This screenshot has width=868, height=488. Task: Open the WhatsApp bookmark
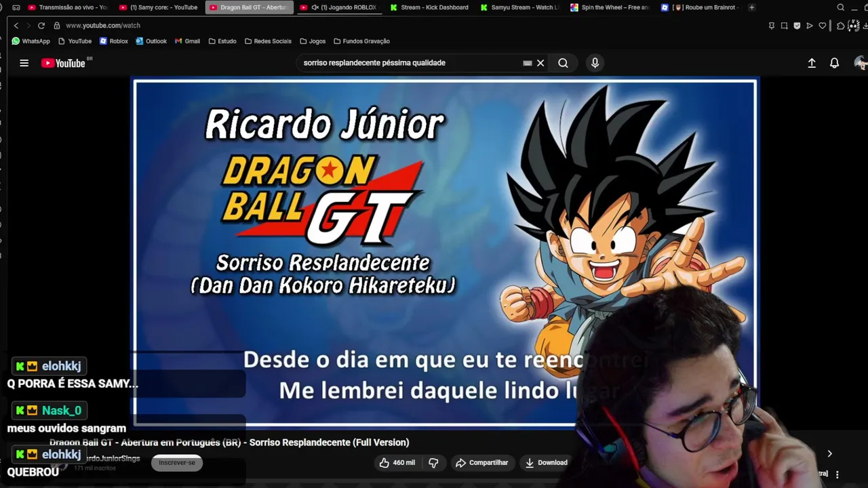[x=31, y=41]
